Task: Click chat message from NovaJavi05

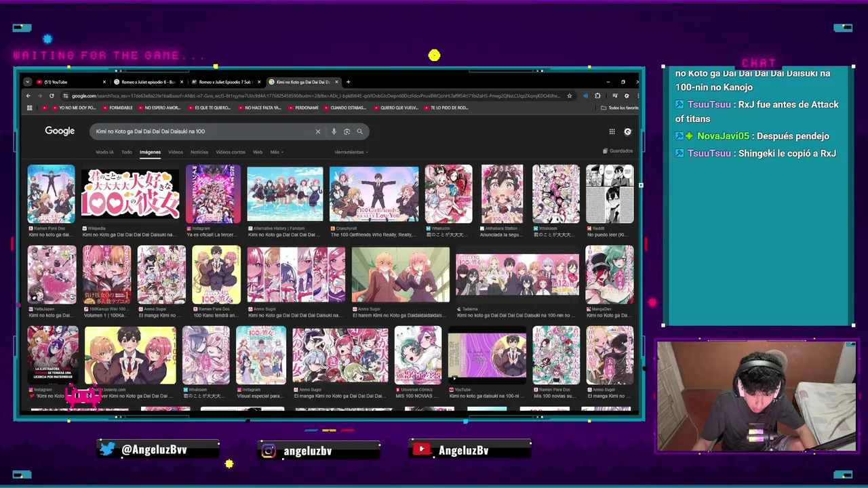Action: [753, 136]
